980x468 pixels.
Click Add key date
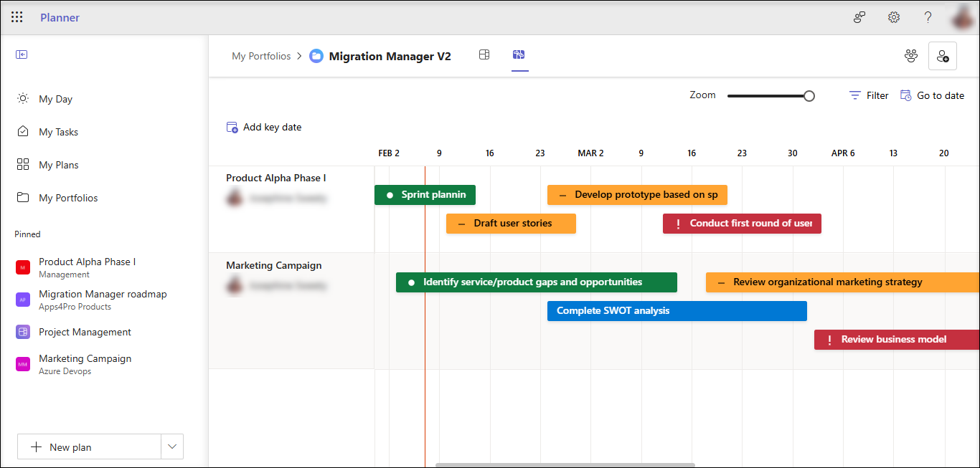[264, 126]
